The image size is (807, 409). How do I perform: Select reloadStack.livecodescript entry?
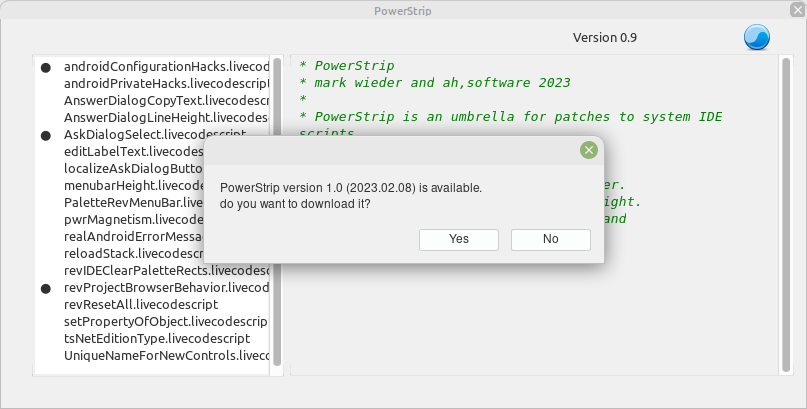134,254
